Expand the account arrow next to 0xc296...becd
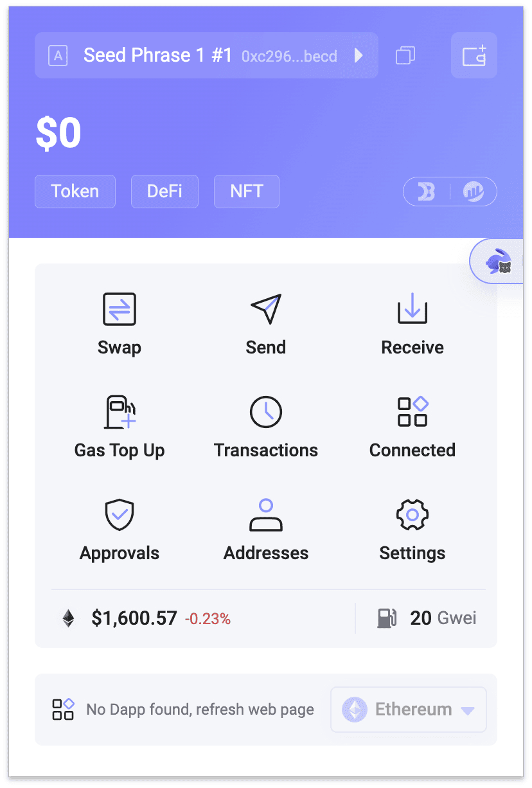The width and height of the screenshot is (532, 788). 359,55
